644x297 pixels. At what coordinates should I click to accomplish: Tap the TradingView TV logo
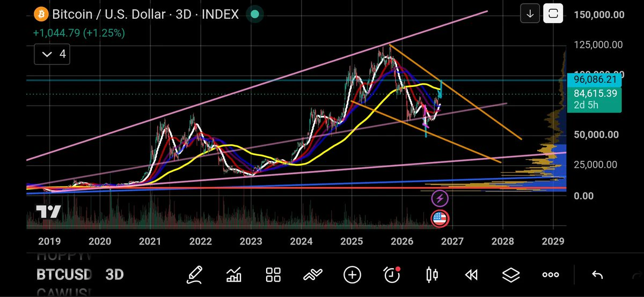(48, 212)
